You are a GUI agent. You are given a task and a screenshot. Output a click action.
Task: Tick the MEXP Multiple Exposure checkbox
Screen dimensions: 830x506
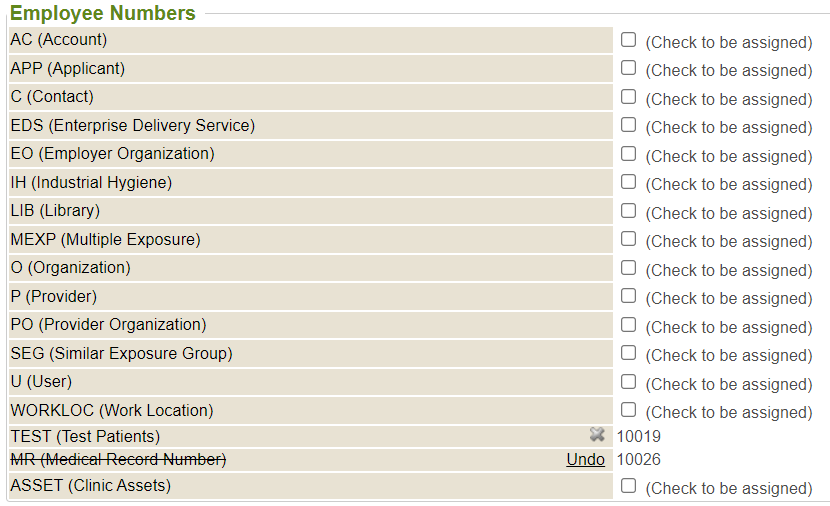pyautogui.click(x=628, y=239)
